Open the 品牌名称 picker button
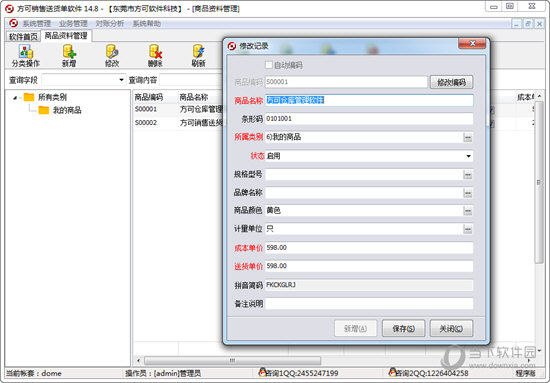The image size is (550, 383). point(468,193)
